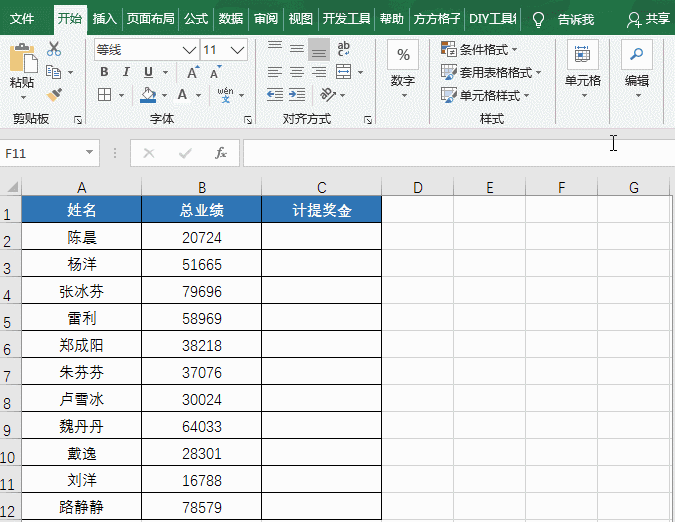Click the Paste clipboard icon
The width and height of the screenshot is (675, 522).
point(20,65)
